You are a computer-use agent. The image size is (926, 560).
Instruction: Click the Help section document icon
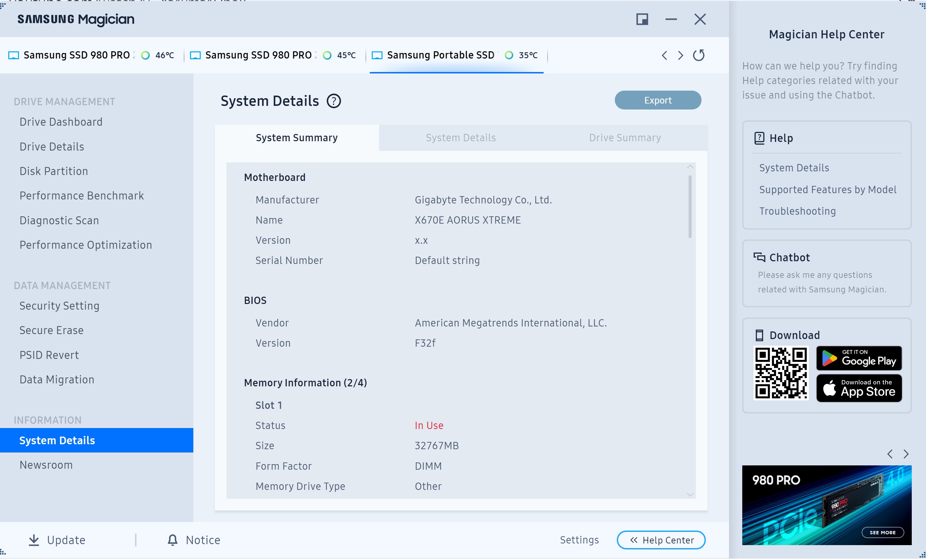(x=759, y=138)
